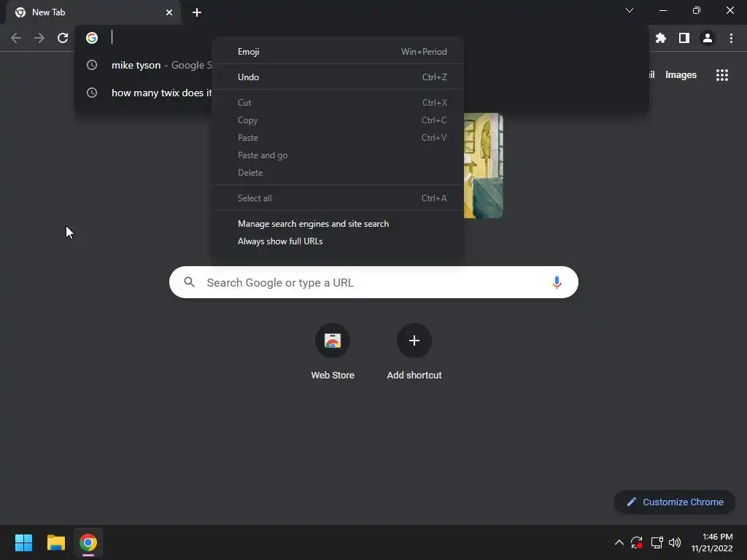Image resolution: width=747 pixels, height=560 pixels.
Task: Click Paste in the context menu
Action: click(338, 138)
